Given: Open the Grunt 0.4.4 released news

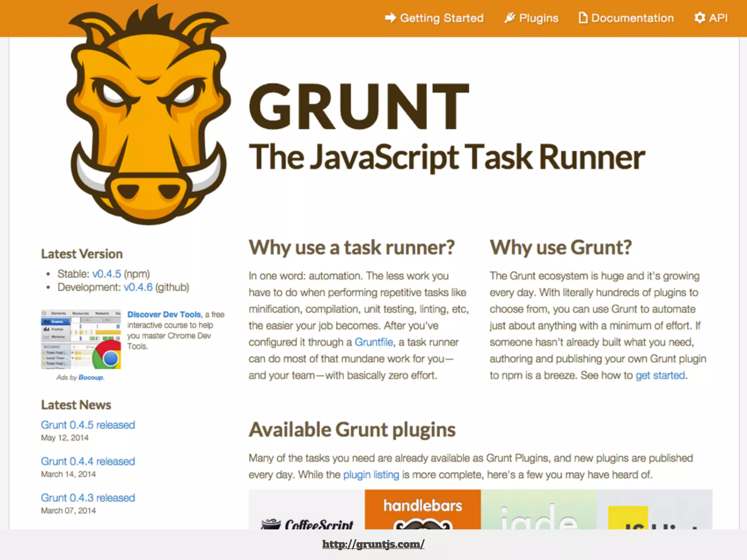Looking at the screenshot, I should (88, 461).
